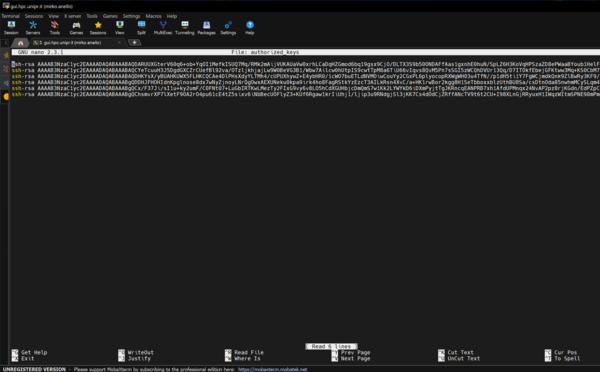The width and height of the screenshot is (600, 372).
Task: Open the Macros menu
Action: 153,16
